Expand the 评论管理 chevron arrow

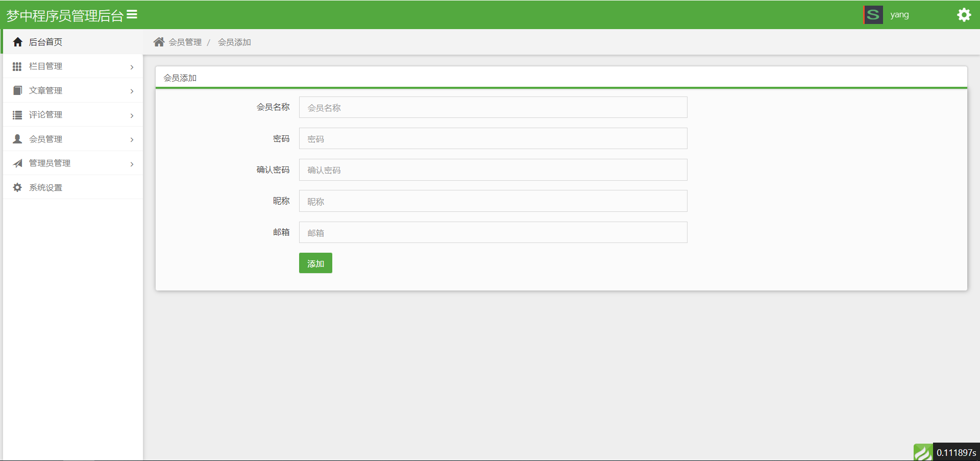[132, 115]
